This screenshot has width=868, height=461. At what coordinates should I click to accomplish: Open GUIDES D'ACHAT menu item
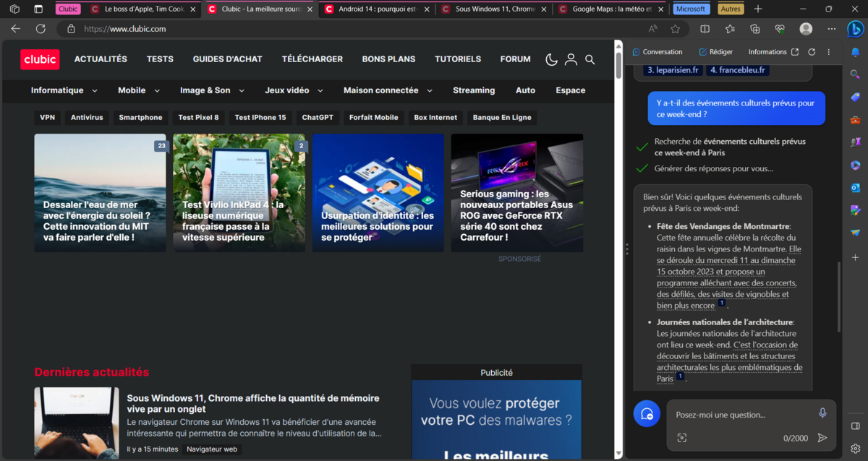click(227, 59)
